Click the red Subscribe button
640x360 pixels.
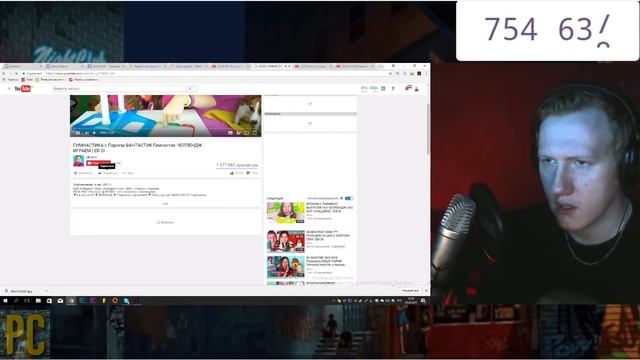pos(98,163)
